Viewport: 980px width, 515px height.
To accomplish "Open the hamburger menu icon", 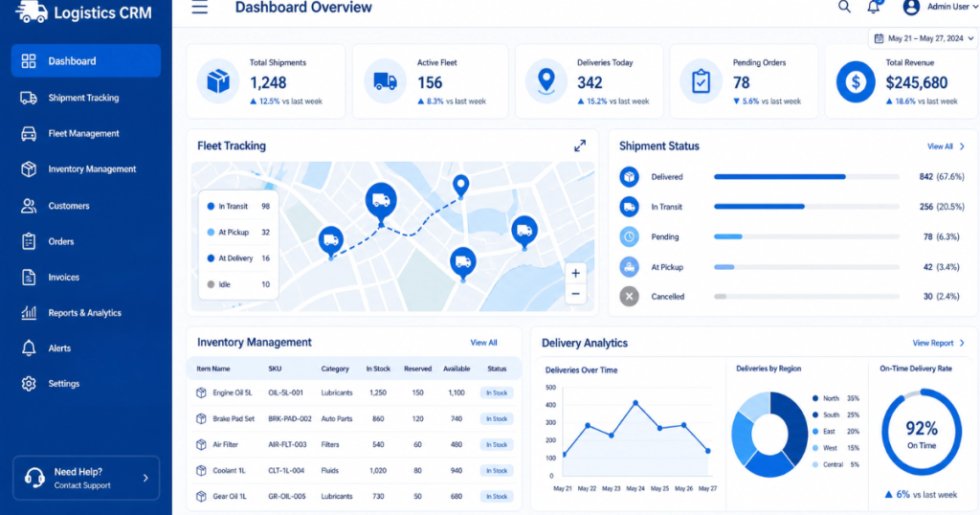I will [x=199, y=8].
